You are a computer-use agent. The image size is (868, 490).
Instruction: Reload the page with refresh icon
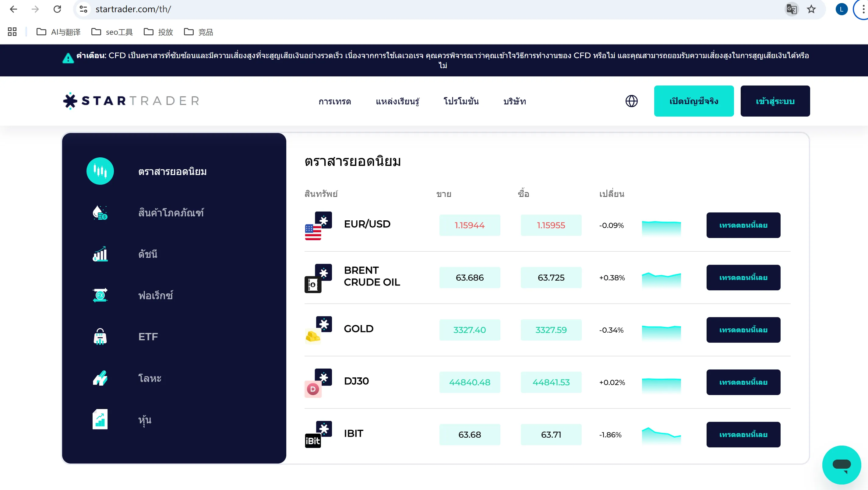point(57,9)
